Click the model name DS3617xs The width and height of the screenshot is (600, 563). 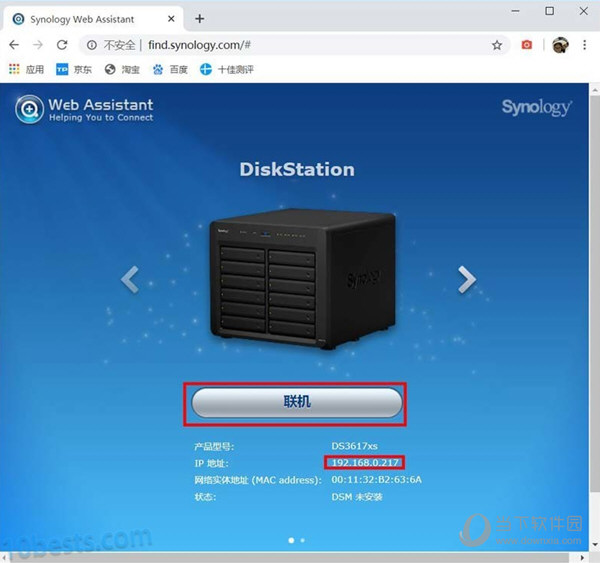[x=354, y=446]
